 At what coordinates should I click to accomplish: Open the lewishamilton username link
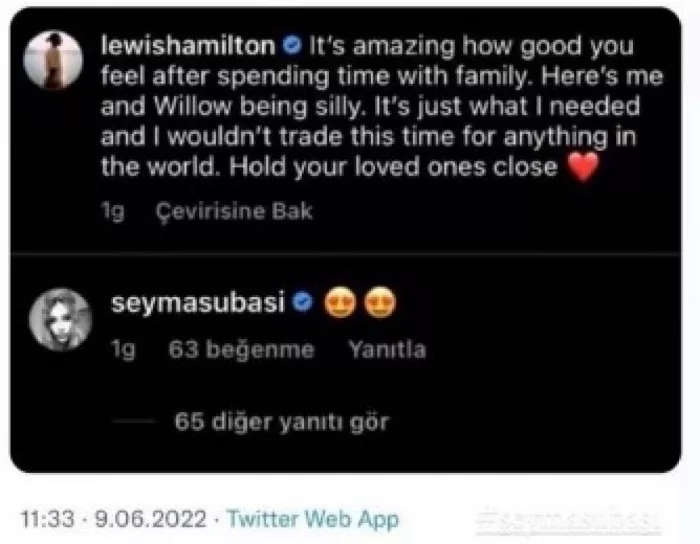188,46
